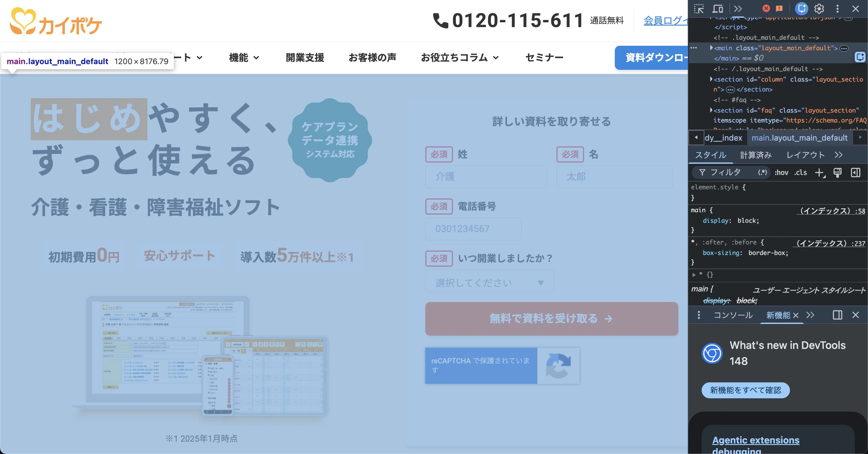Expand the main layout_main_default node
Image resolution: width=868 pixels, height=454 pixels.
pyautogui.click(x=711, y=48)
